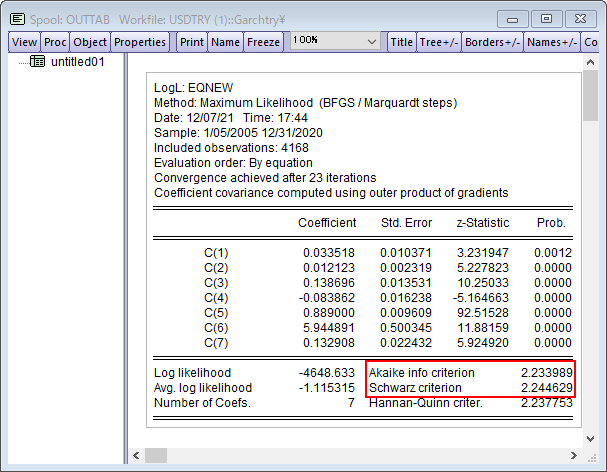Click the z-Statistic column header
This screenshot has width=607, height=472.
pos(483,223)
